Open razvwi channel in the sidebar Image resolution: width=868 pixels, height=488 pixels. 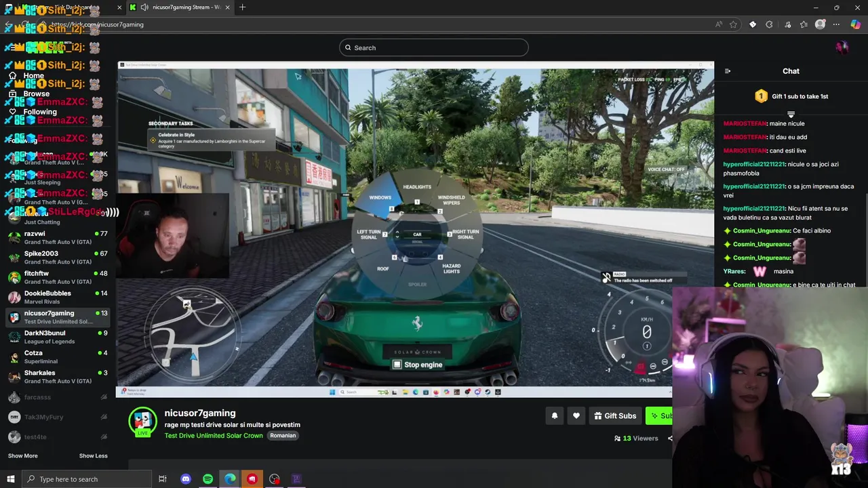click(58, 237)
